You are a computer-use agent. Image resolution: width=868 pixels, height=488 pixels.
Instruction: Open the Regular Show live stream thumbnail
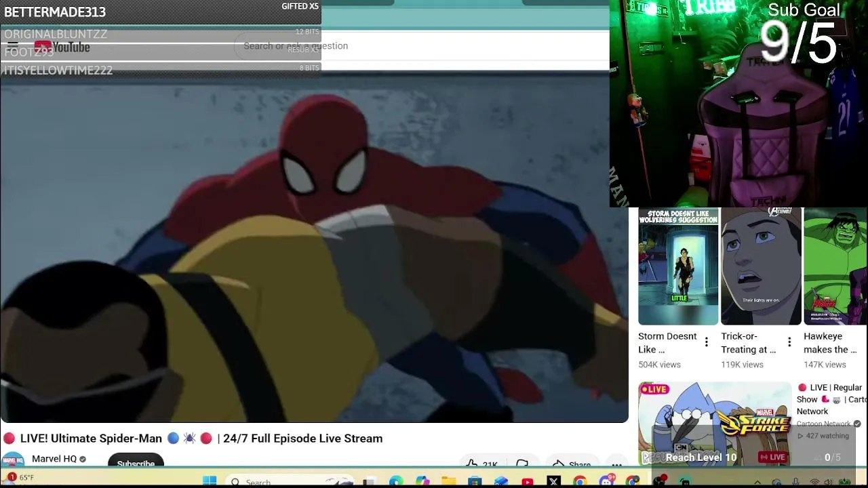click(715, 424)
